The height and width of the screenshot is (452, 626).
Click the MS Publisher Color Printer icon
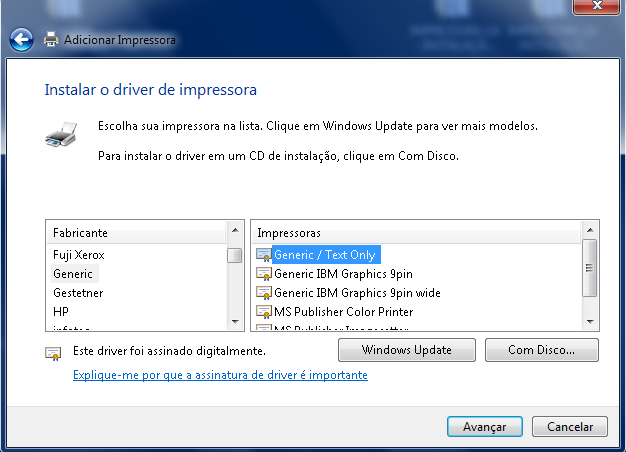click(x=263, y=311)
